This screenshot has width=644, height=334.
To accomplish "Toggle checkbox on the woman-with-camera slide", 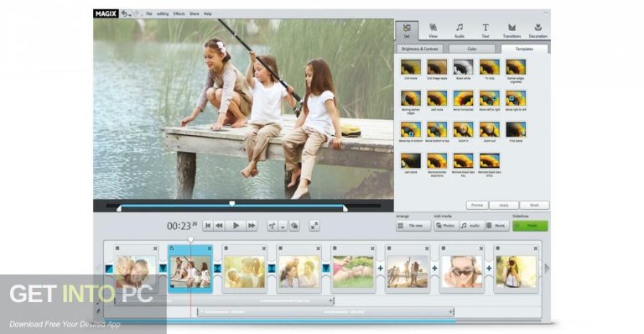I will click(x=497, y=248).
